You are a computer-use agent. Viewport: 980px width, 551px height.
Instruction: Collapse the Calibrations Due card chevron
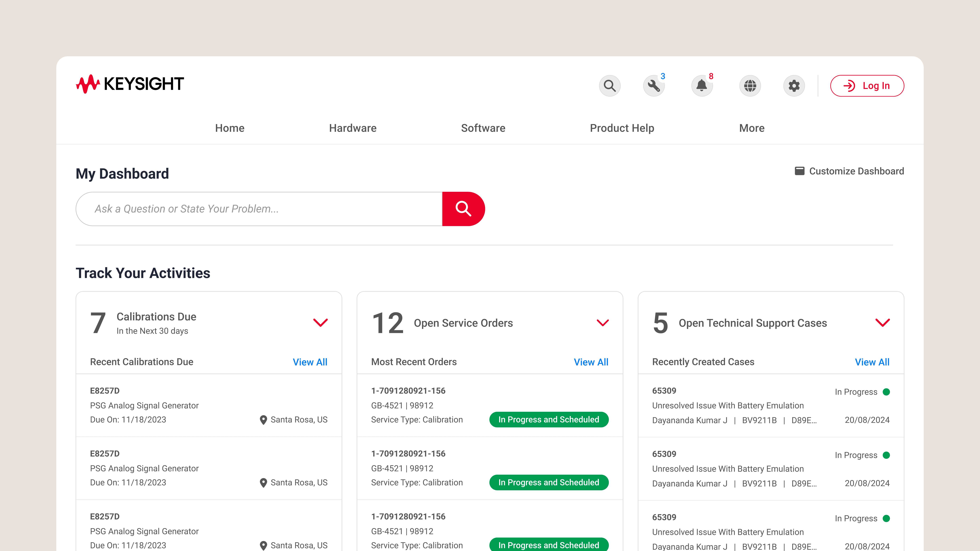(x=320, y=322)
